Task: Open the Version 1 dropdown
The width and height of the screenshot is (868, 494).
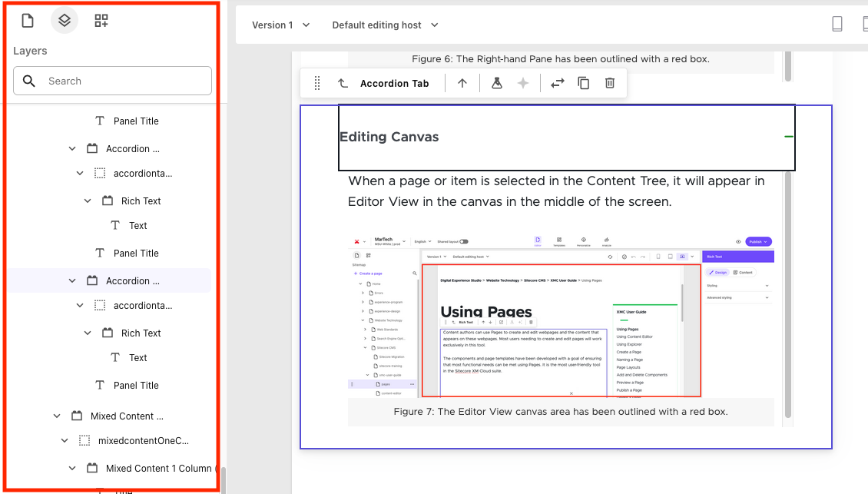Action: coord(279,25)
